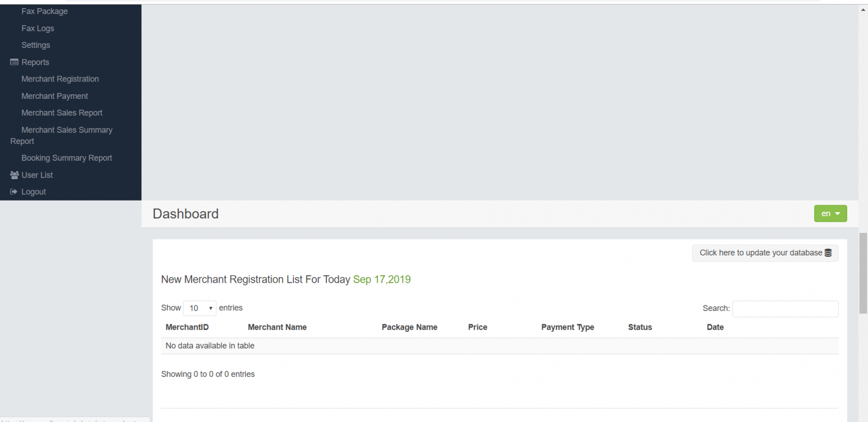The width and height of the screenshot is (868, 422).
Task: Open Fax Logs menu item
Action: 38,28
